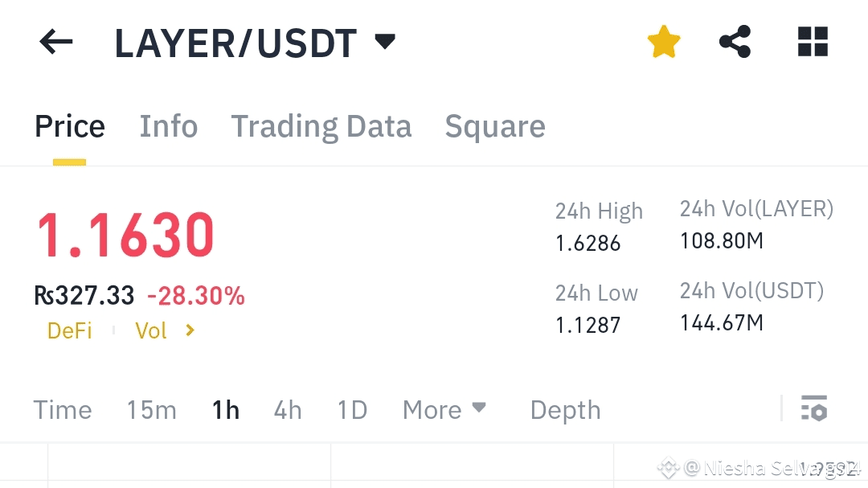Select the 1h chart interval
The height and width of the screenshot is (488, 868).
click(x=226, y=410)
